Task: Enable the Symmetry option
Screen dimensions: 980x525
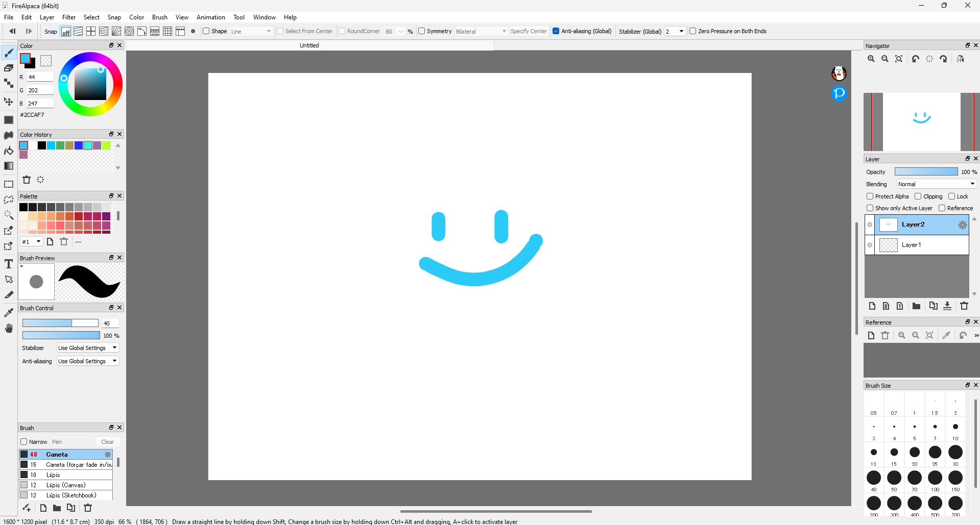Action: click(422, 31)
